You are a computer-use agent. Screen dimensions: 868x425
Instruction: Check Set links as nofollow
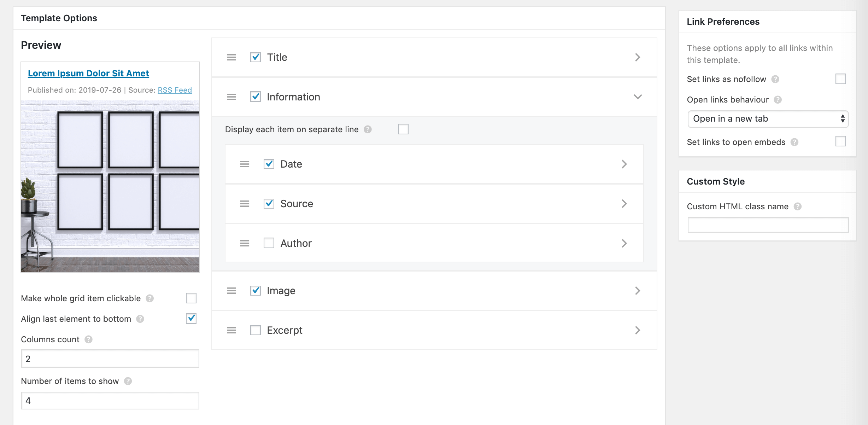click(841, 79)
